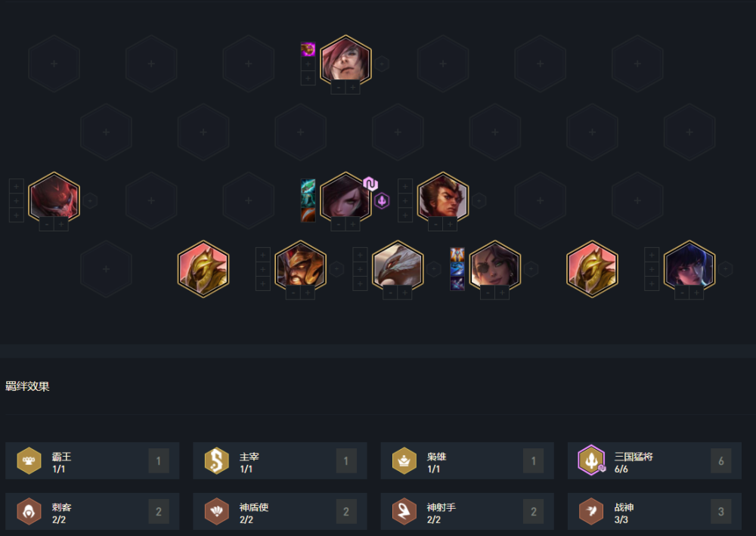Select the red armored champion portrait
Viewport: 756px width, 536px height.
[x=54, y=197]
